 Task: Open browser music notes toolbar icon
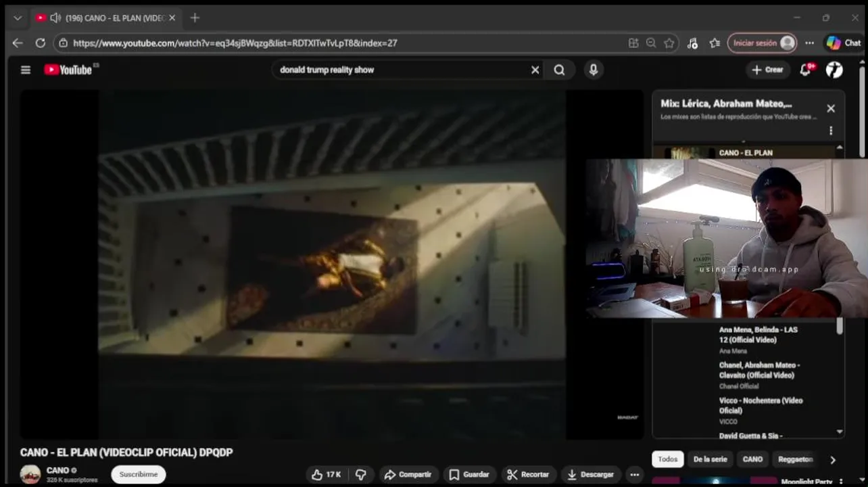[692, 43]
